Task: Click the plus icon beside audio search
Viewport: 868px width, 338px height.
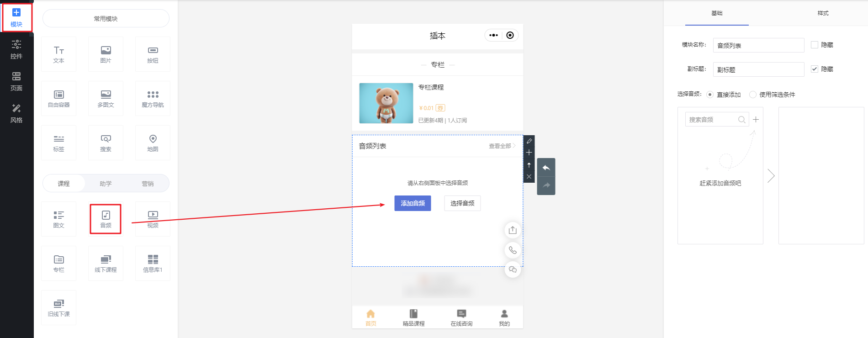Action: 756,120
